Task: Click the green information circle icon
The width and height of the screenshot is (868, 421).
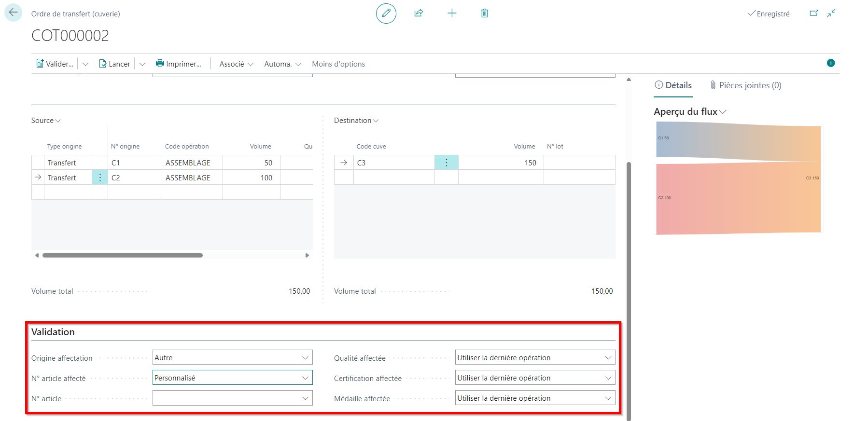Action: (x=831, y=63)
